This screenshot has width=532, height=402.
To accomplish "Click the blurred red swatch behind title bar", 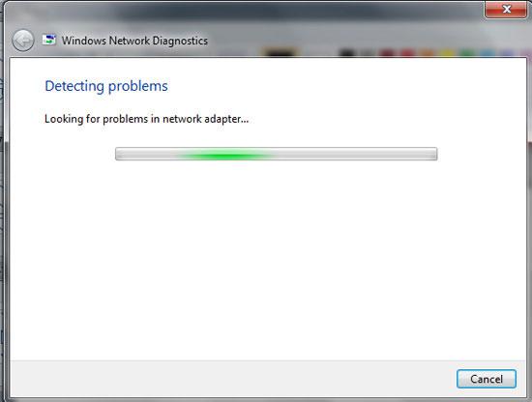I will click(407, 53).
